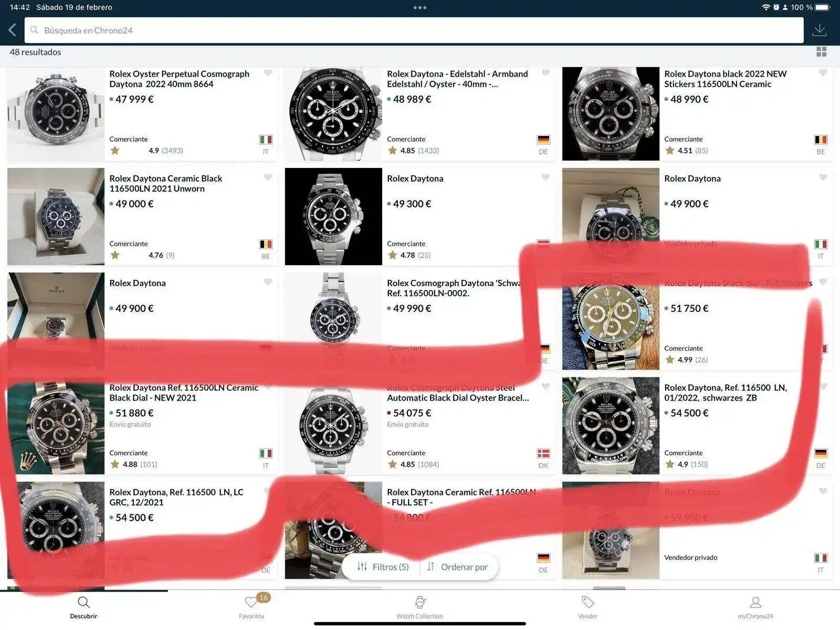Tap the three-dot multitasking indicator at top

(x=420, y=7)
